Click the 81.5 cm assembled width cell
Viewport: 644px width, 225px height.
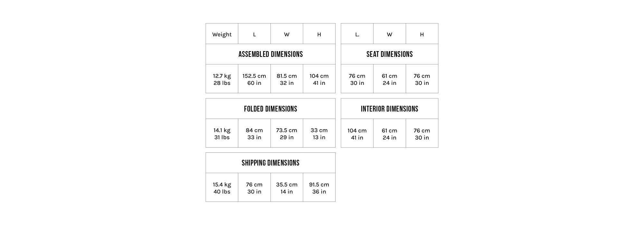point(287,79)
